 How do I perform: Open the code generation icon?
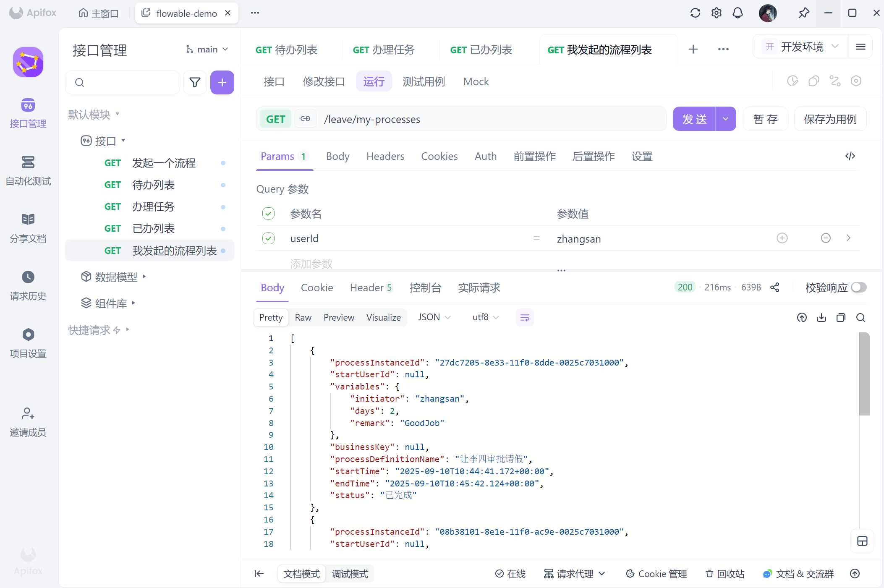(x=850, y=156)
